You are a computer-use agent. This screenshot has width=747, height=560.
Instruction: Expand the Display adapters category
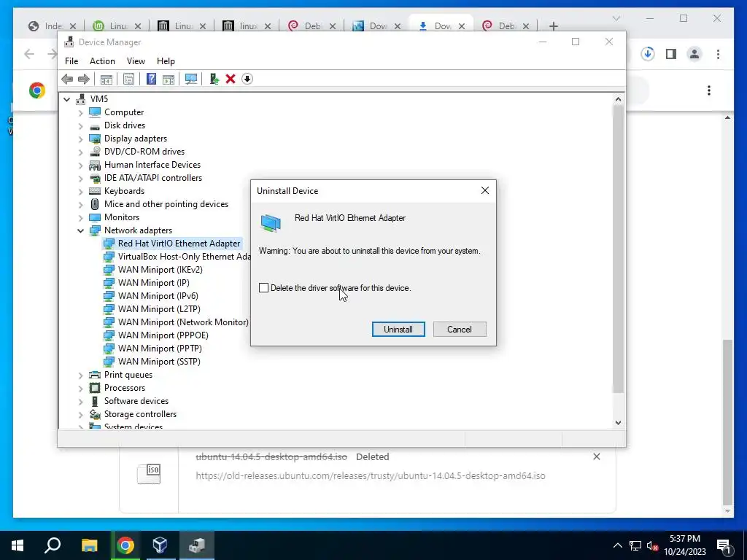(x=80, y=139)
